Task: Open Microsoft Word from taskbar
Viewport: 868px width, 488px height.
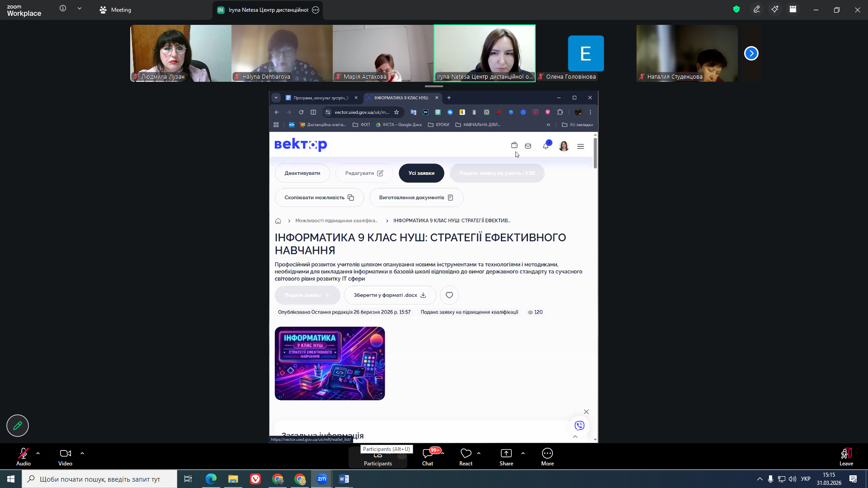Action: (x=344, y=479)
